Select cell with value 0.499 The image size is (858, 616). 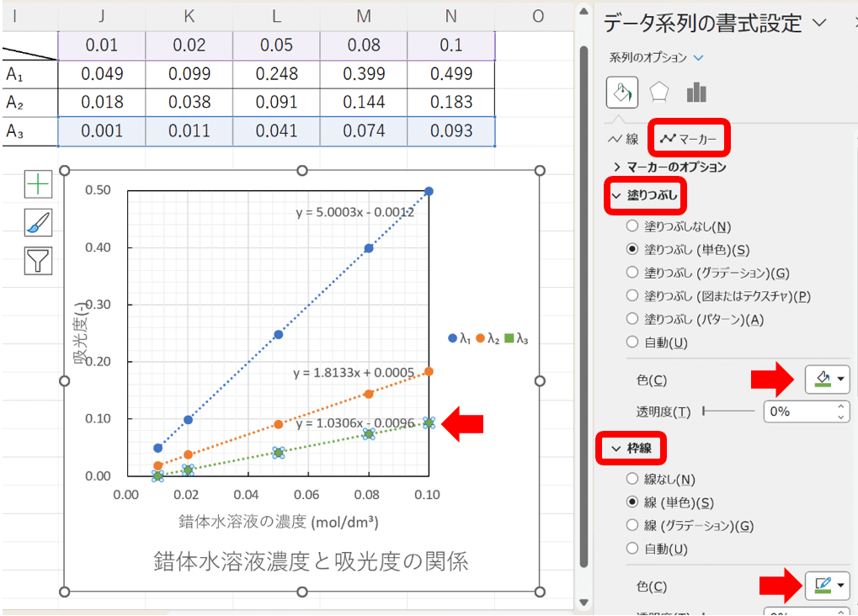point(450,74)
